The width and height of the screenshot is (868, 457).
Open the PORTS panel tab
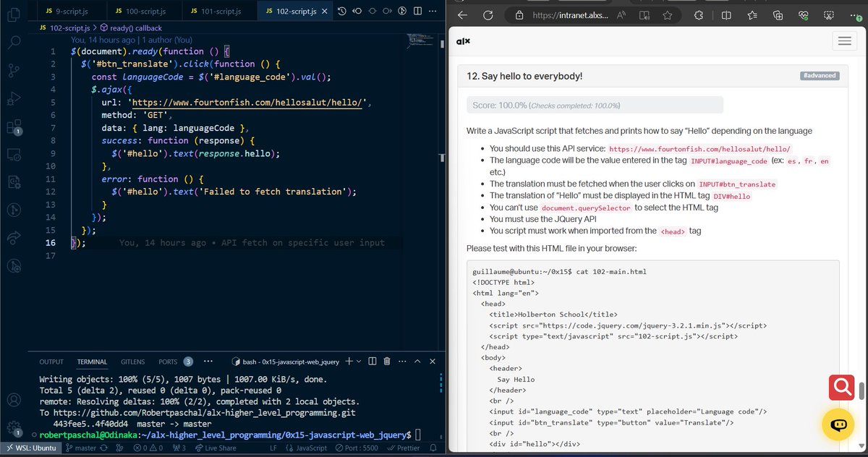[168, 362]
